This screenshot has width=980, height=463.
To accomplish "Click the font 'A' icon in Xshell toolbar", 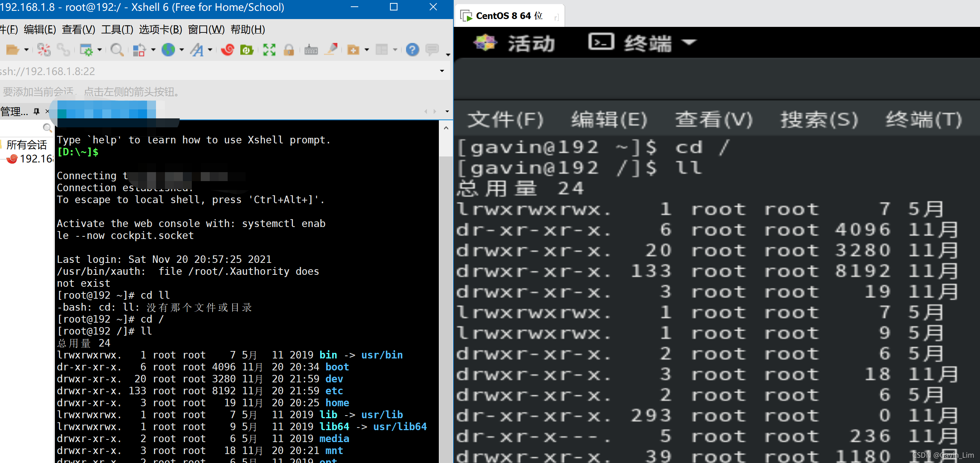I will click(197, 50).
